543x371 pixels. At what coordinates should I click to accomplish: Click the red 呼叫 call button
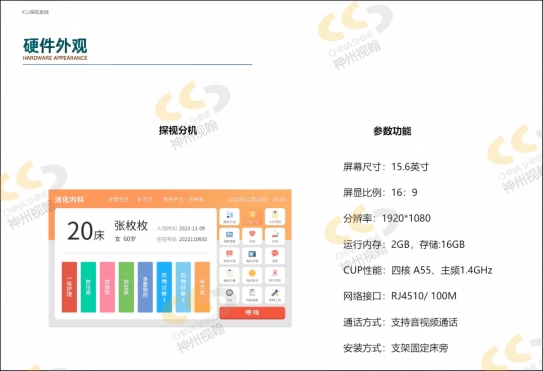tap(252, 313)
